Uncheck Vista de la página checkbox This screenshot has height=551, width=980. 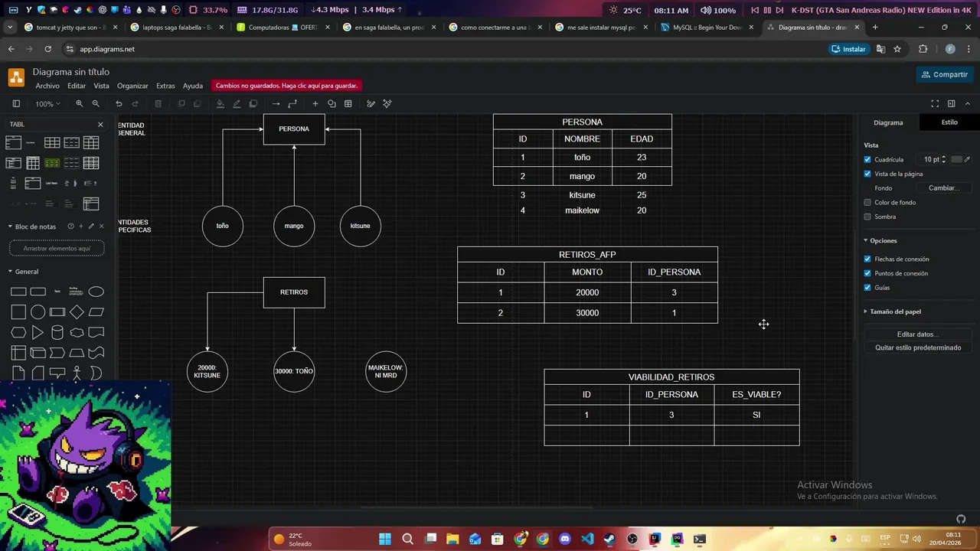(x=867, y=174)
